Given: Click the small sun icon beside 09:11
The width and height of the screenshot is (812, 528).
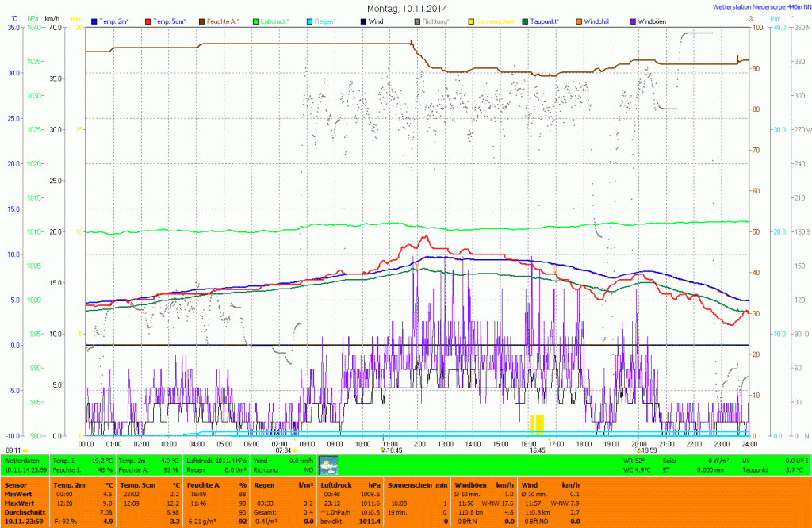Looking at the screenshot, I should click(25, 450).
